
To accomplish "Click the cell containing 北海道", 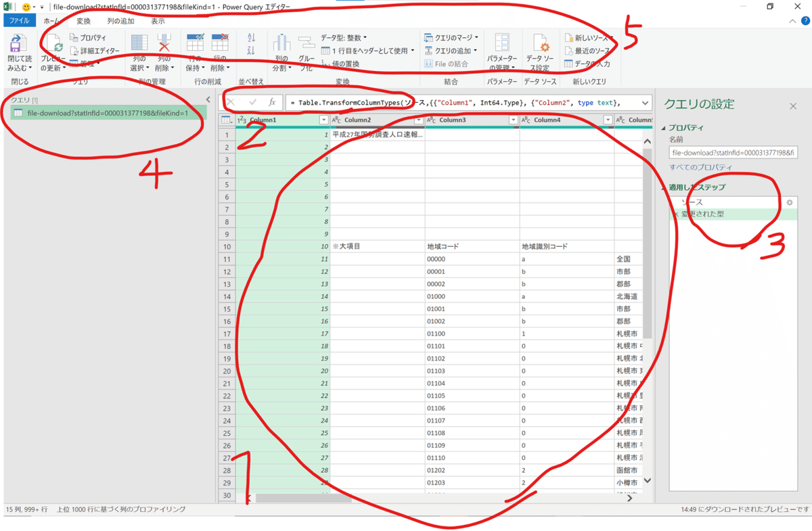I will tap(628, 296).
